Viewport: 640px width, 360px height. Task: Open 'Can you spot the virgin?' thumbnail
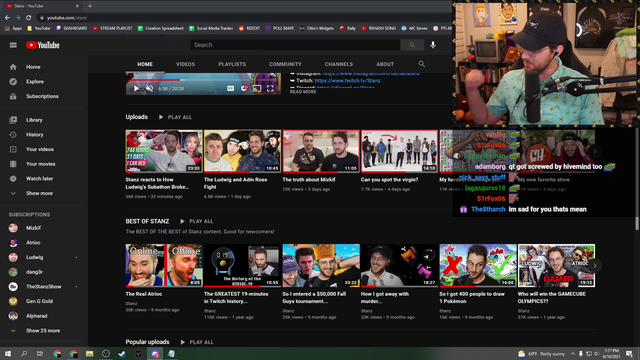coord(399,151)
